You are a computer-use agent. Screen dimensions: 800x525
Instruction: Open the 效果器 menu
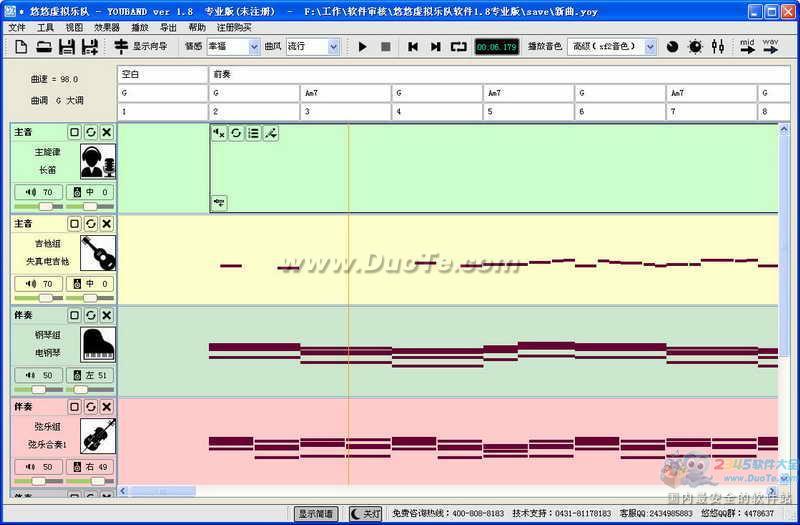[x=106, y=28]
